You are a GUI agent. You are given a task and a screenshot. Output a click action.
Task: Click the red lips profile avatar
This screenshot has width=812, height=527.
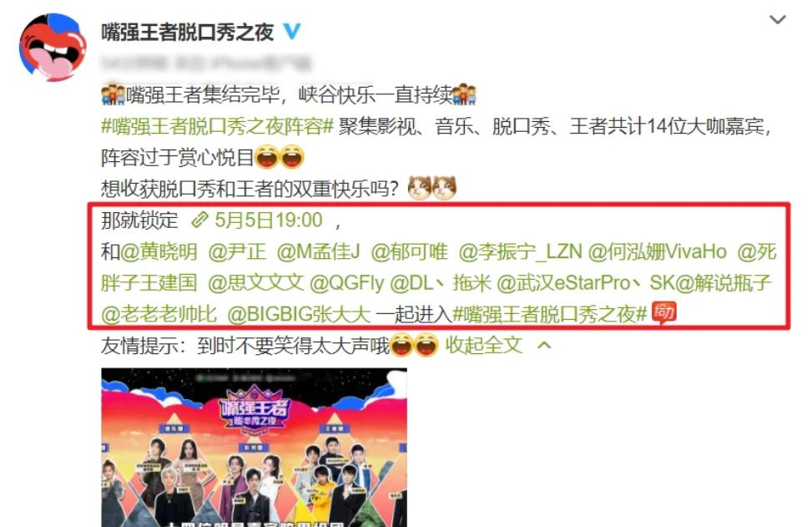pos(53,47)
